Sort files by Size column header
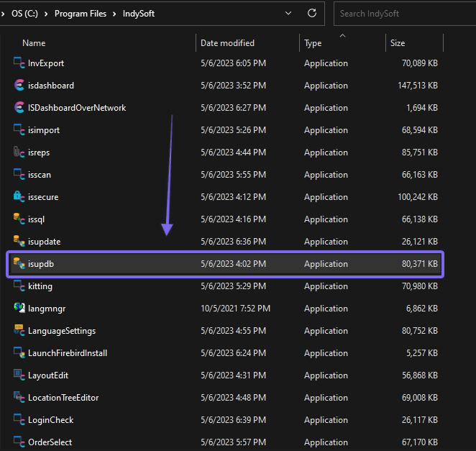Image resolution: width=476 pixels, height=451 pixels. [398, 43]
